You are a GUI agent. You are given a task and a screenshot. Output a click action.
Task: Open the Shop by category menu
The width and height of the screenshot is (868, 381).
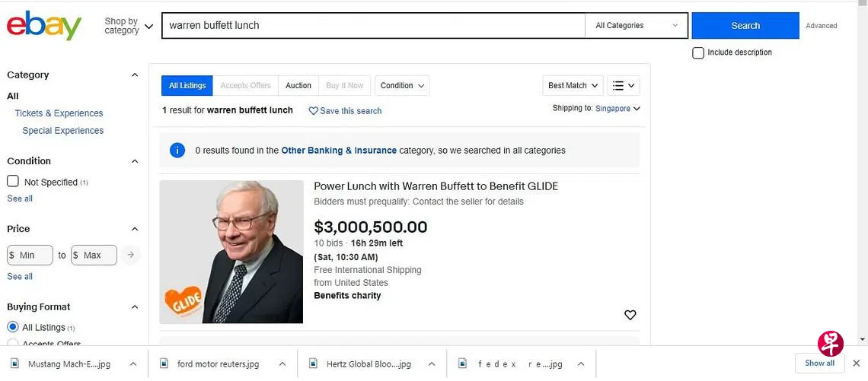tap(129, 26)
